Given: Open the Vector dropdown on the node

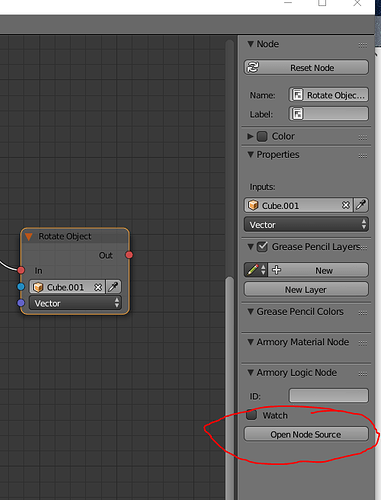Looking at the screenshot, I should coord(75,303).
